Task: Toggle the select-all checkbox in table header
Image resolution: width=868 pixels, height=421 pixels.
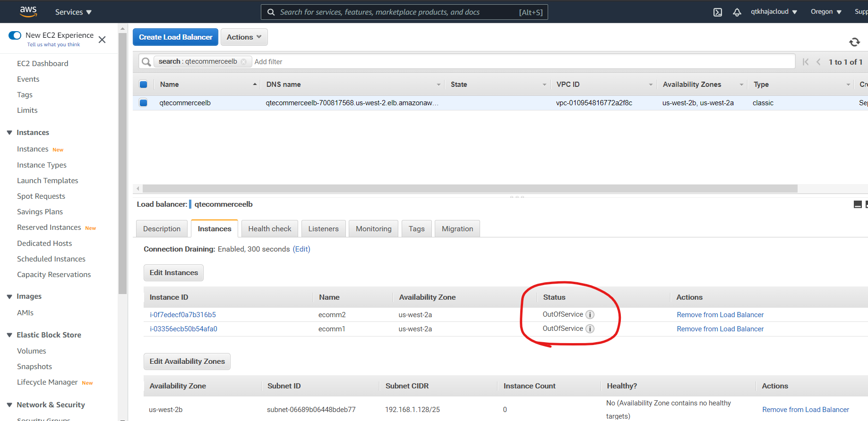Action: pos(144,84)
